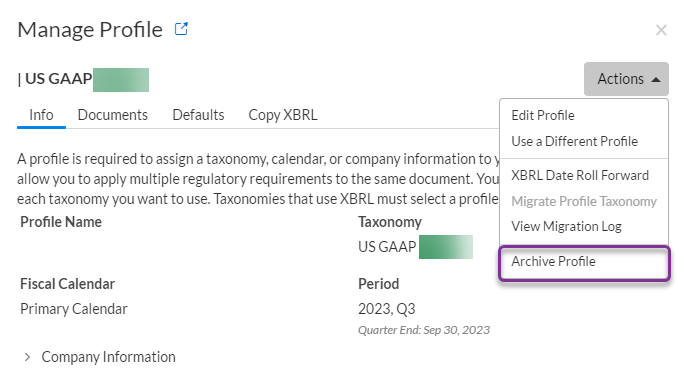The image size is (686, 385).
Task: Open View Migration Log
Action: pyautogui.click(x=566, y=227)
